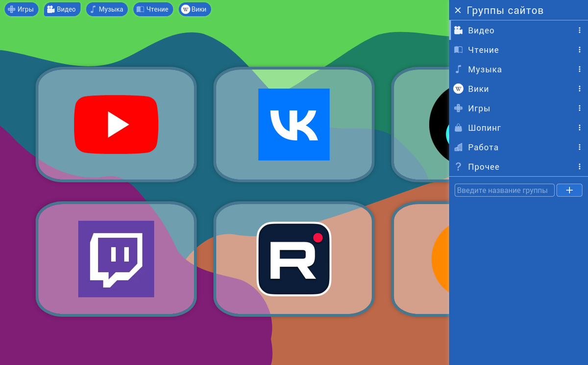This screenshot has height=365, width=588.
Task: Open the VK site tile
Action: point(294,124)
